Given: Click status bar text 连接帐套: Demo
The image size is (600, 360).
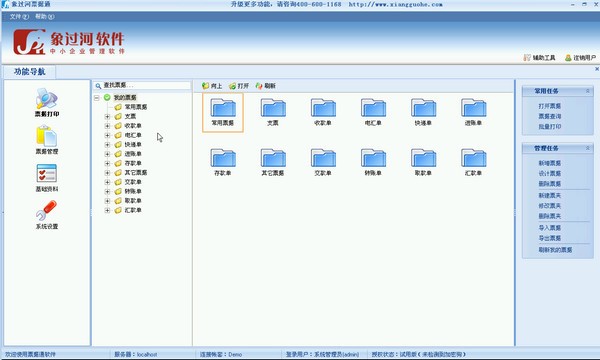Looking at the screenshot, I should [x=220, y=354].
